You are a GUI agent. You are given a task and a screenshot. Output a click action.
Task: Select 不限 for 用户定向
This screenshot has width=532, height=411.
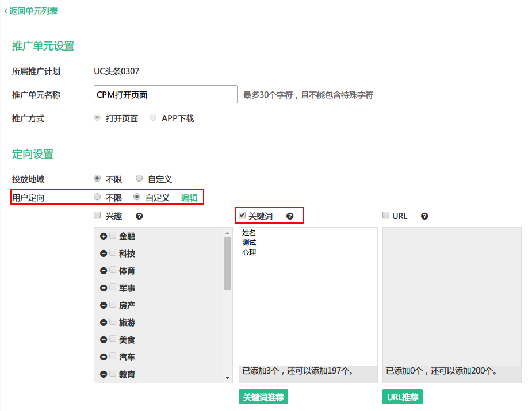[x=97, y=197]
